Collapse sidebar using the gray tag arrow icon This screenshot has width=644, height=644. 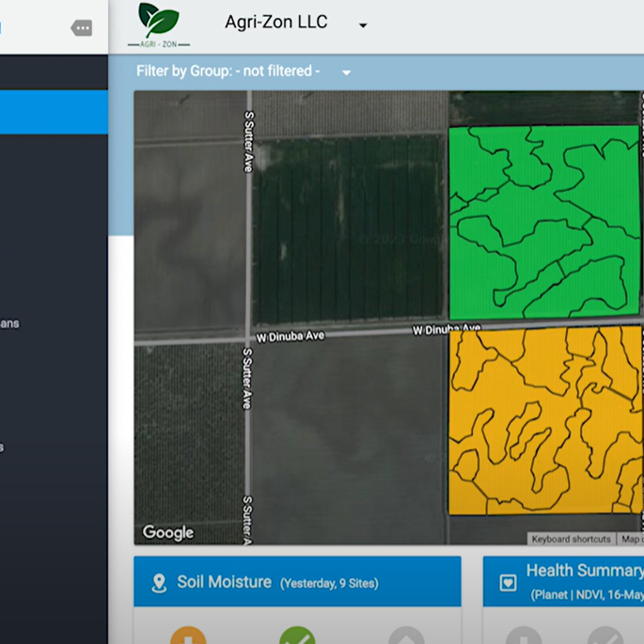[x=81, y=28]
